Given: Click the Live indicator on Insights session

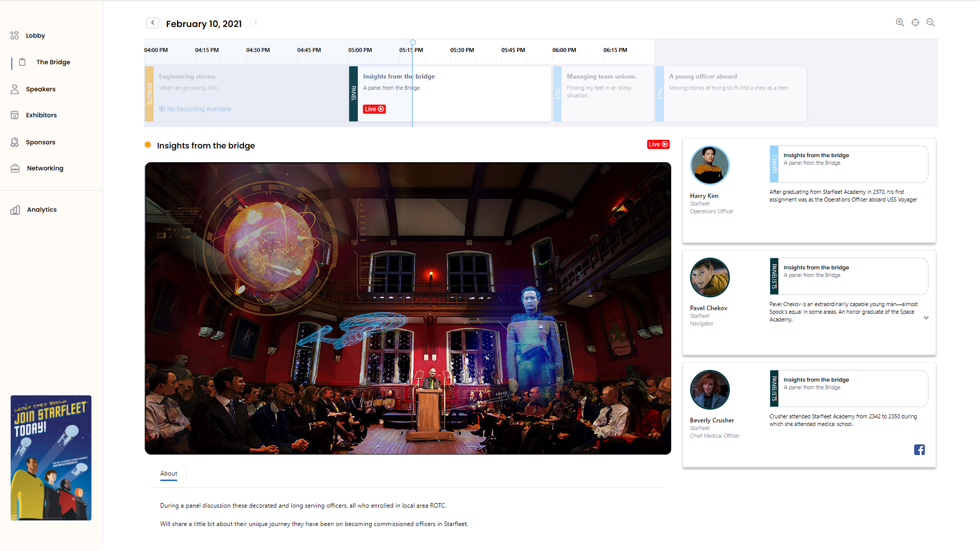Looking at the screenshot, I should (374, 109).
